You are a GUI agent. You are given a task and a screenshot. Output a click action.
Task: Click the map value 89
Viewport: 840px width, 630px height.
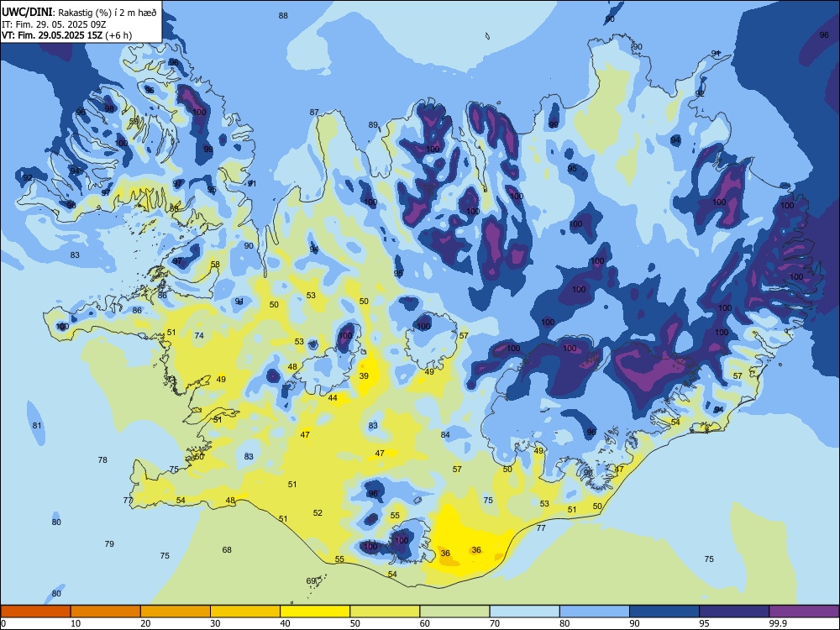pyautogui.click(x=373, y=125)
